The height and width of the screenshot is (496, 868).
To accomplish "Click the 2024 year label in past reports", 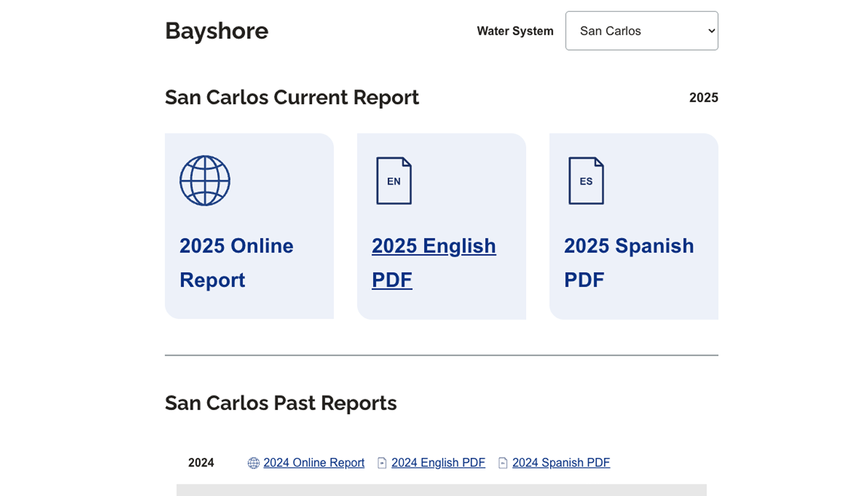I will [x=201, y=463].
